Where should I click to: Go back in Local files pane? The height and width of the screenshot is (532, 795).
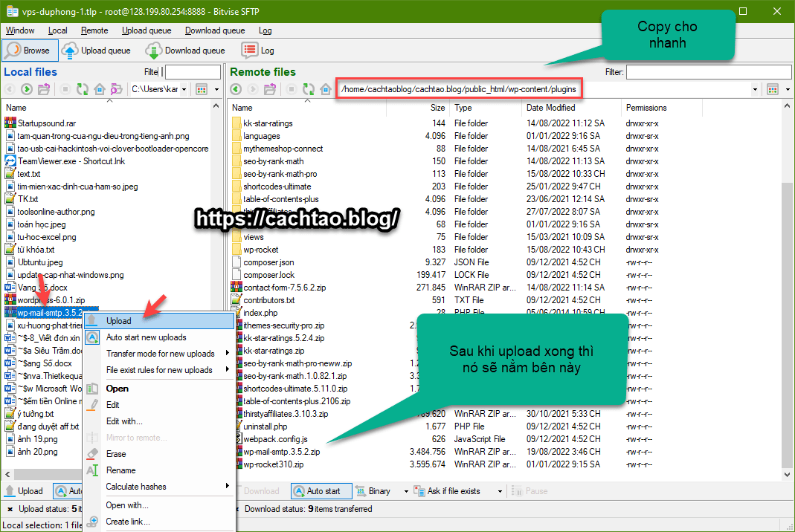pos(10,89)
